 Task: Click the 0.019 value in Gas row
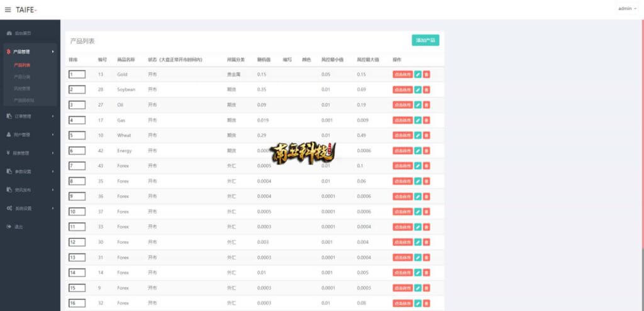(263, 120)
